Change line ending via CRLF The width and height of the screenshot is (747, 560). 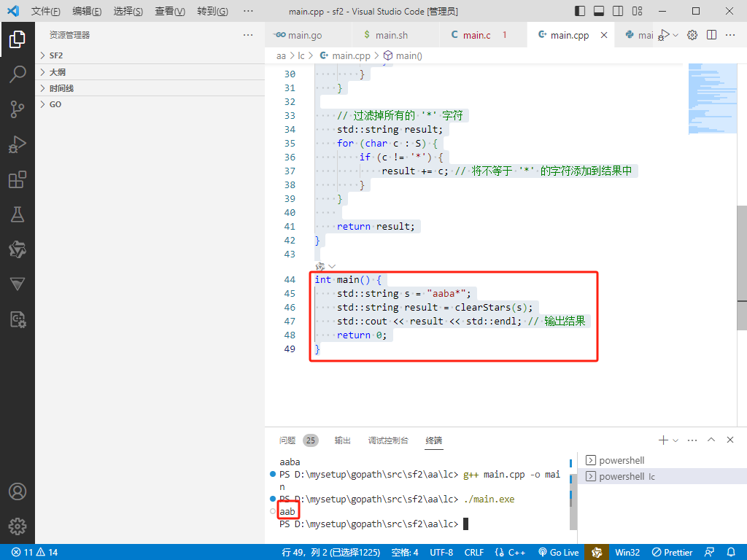pyautogui.click(x=473, y=553)
